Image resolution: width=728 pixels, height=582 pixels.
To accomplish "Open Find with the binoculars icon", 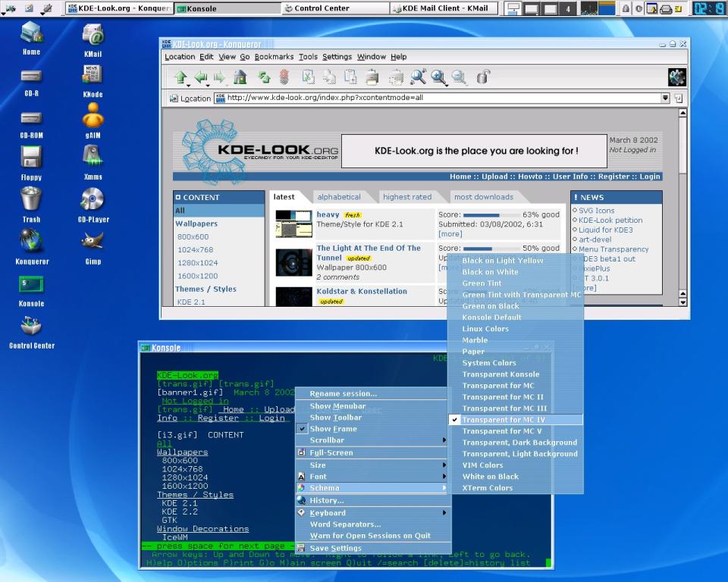I will 418,77.
